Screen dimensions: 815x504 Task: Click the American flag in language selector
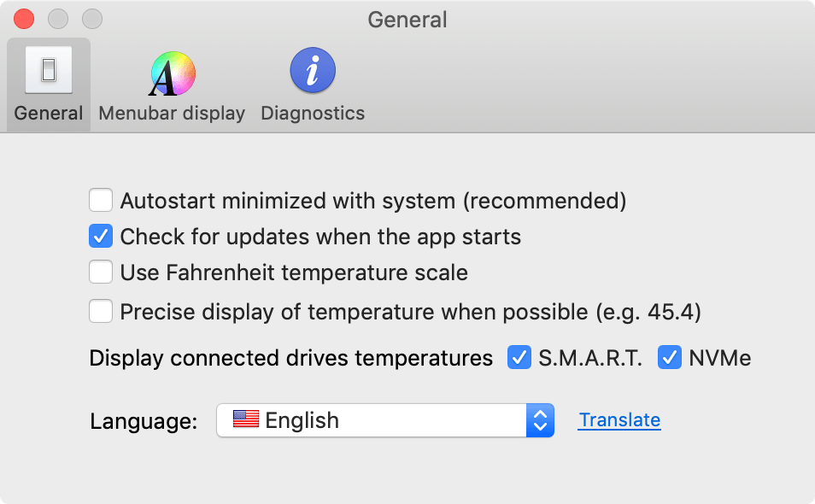(244, 419)
